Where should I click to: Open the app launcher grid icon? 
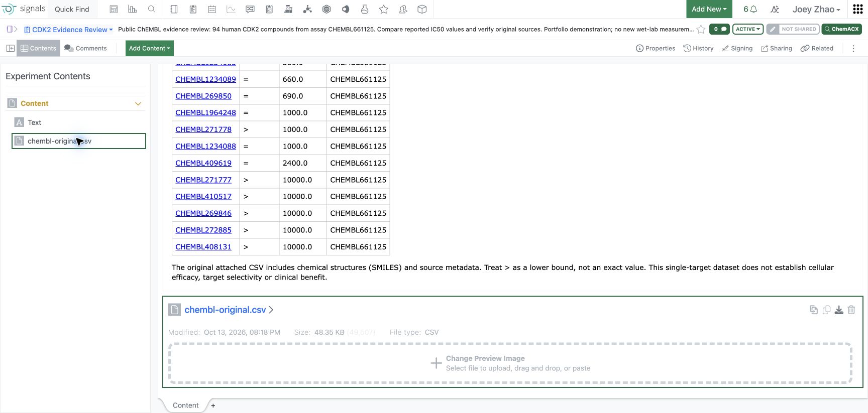tap(858, 9)
